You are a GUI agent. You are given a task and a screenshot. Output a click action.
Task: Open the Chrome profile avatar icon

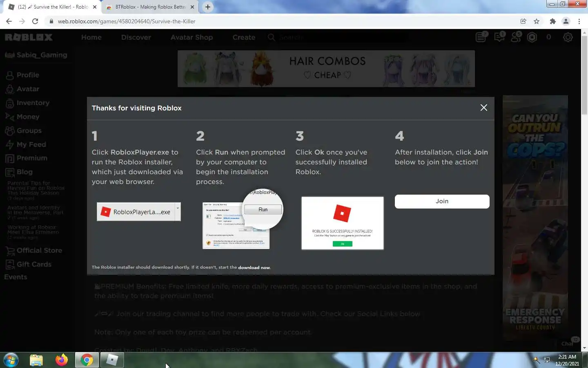click(566, 21)
